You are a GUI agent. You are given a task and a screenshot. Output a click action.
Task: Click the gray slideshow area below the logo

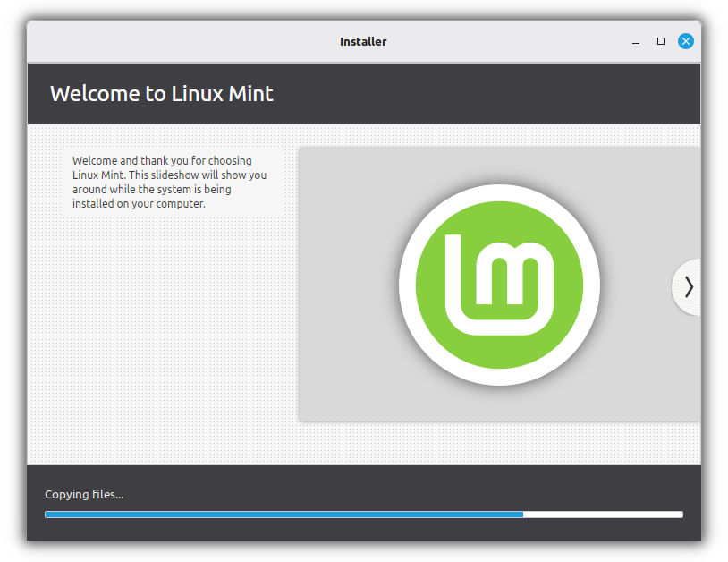click(499, 404)
